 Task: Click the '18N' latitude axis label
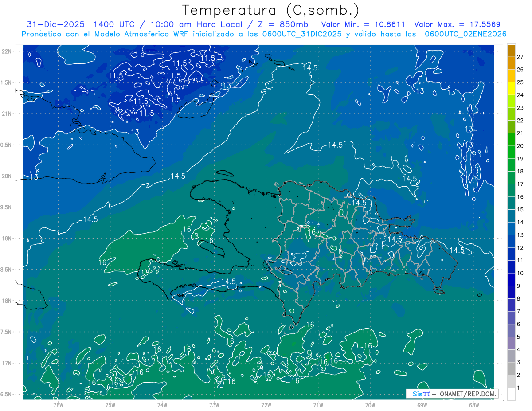pos(7,301)
